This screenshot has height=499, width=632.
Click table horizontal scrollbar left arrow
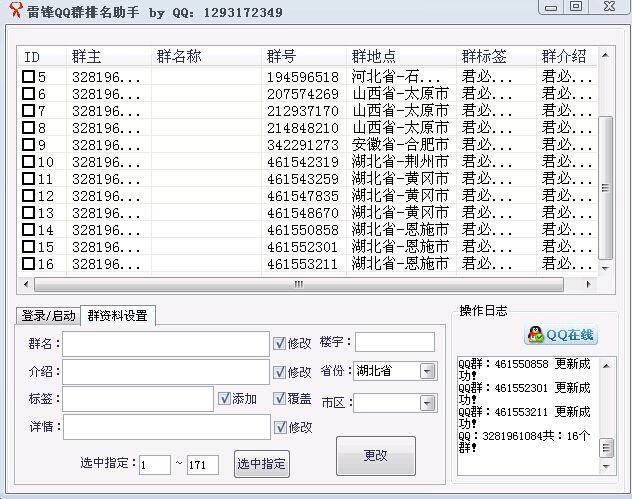click(26, 284)
